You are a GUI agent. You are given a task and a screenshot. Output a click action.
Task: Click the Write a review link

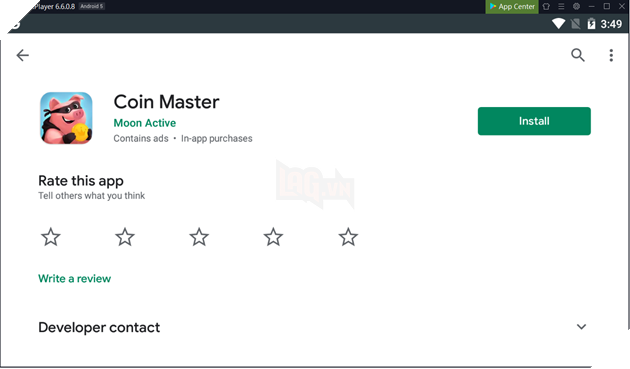pyautogui.click(x=74, y=279)
